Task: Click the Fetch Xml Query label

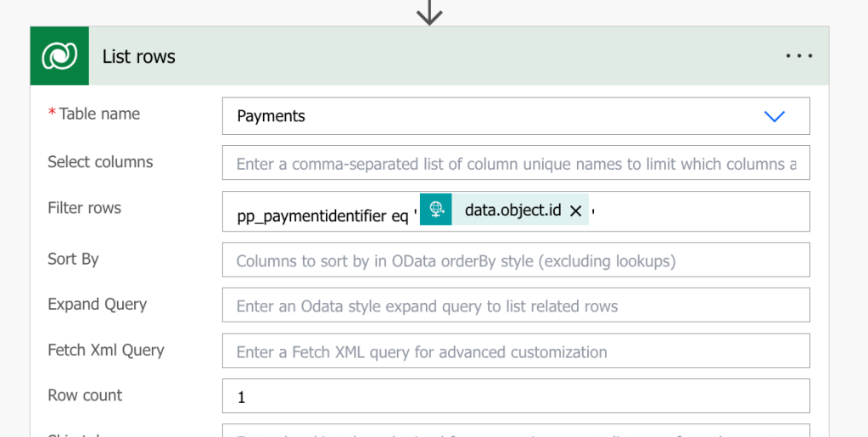Action: [x=105, y=350]
